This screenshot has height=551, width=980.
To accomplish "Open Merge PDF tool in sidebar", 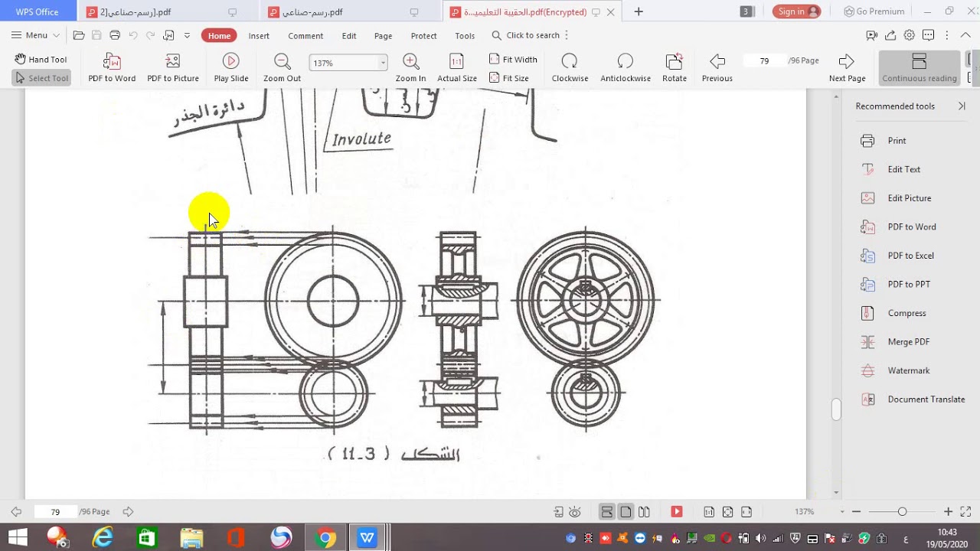I will coord(910,342).
